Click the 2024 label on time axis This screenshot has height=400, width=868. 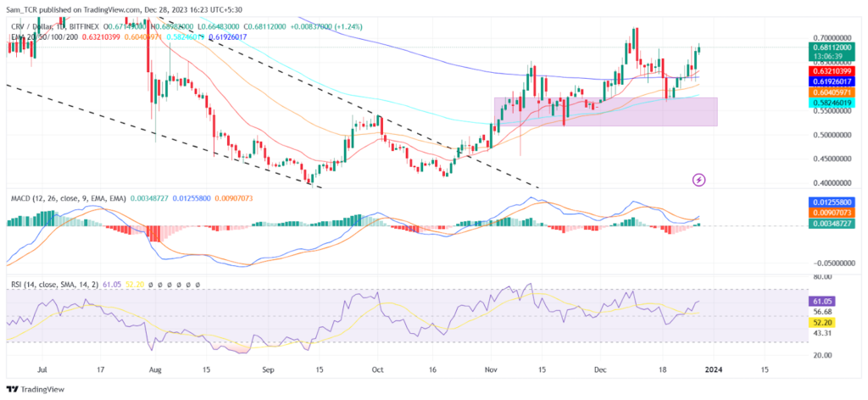[x=713, y=369]
